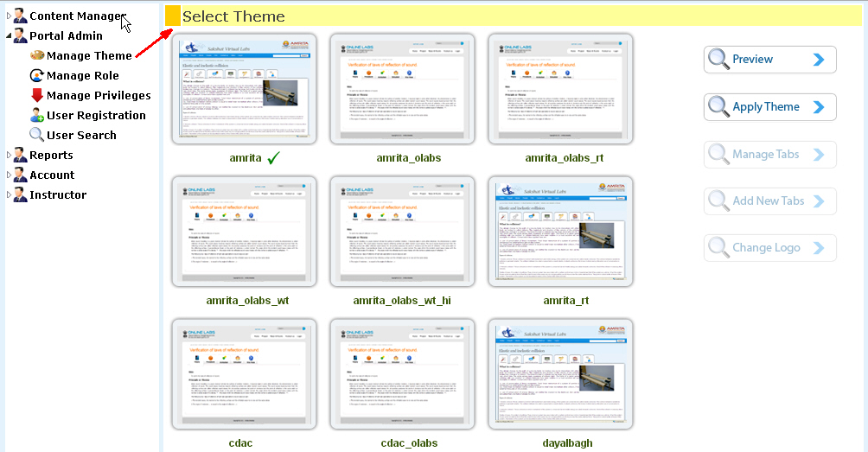The width and height of the screenshot is (868, 452).
Task: Click the amrita_olabs_wt_hi theme name
Action: pos(402,301)
